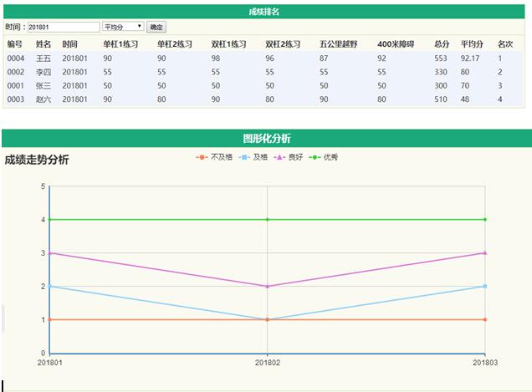Screen dimensions: 532x392
Task: Click the 编号 column header
Action: click(x=15, y=44)
